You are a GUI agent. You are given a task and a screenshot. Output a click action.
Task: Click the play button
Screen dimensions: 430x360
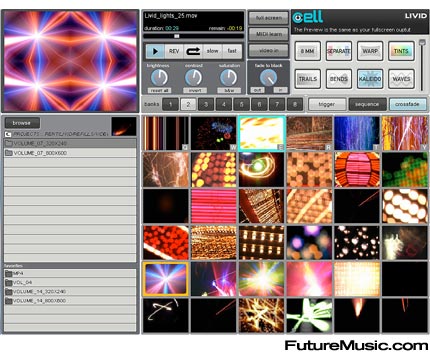[155, 51]
